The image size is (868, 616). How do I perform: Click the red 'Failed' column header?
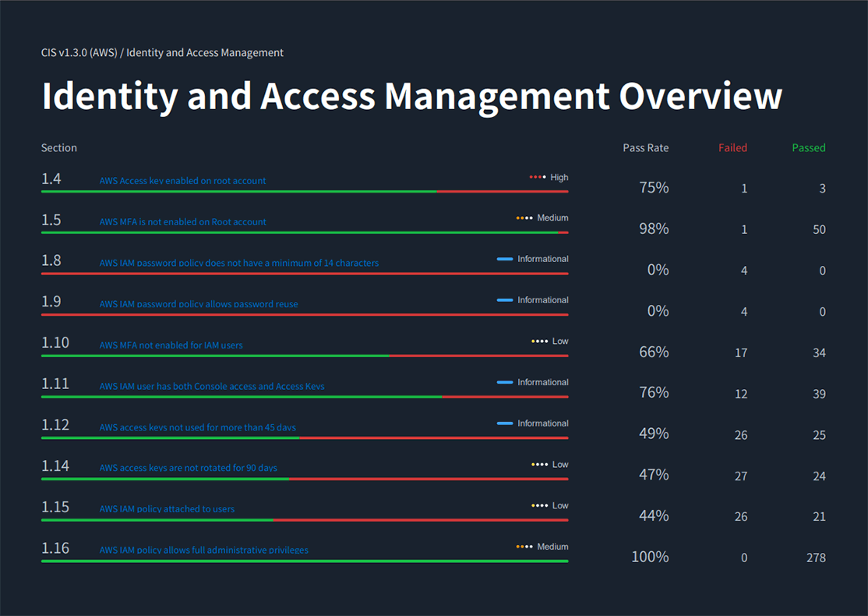(x=733, y=148)
